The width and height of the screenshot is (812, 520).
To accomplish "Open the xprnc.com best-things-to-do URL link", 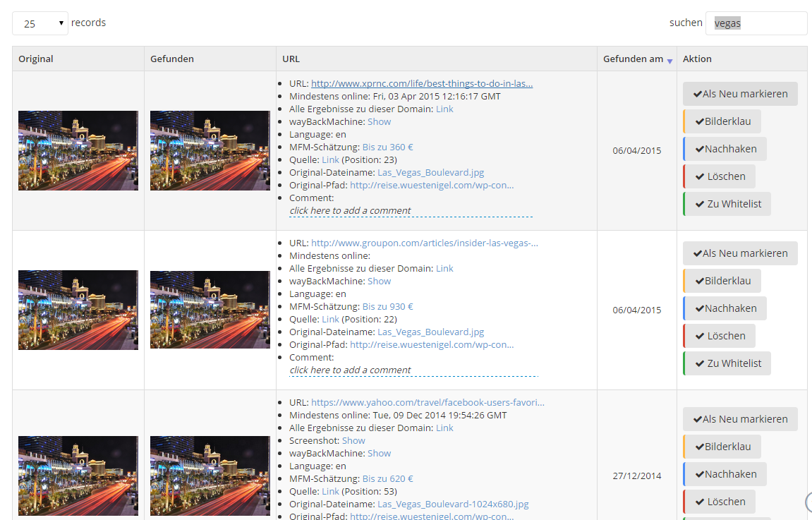I will (x=422, y=83).
